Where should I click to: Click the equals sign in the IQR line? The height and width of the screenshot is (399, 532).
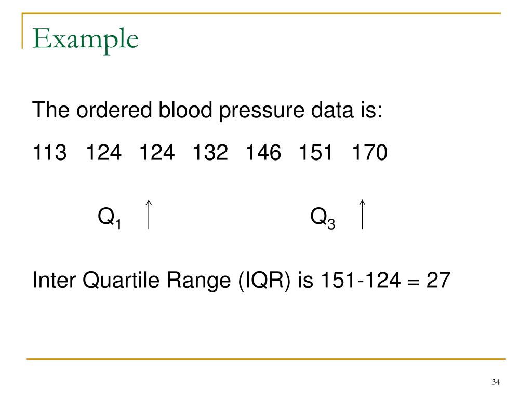(413, 282)
